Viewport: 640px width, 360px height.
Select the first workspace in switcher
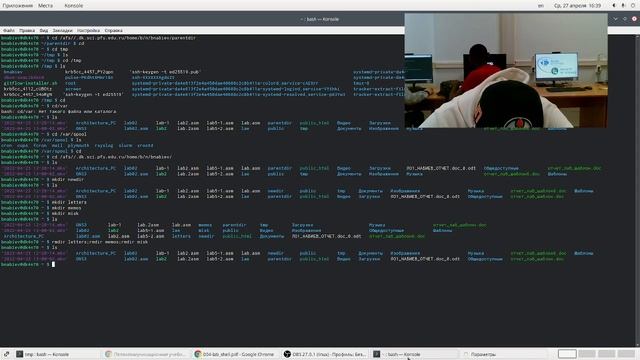point(567,354)
